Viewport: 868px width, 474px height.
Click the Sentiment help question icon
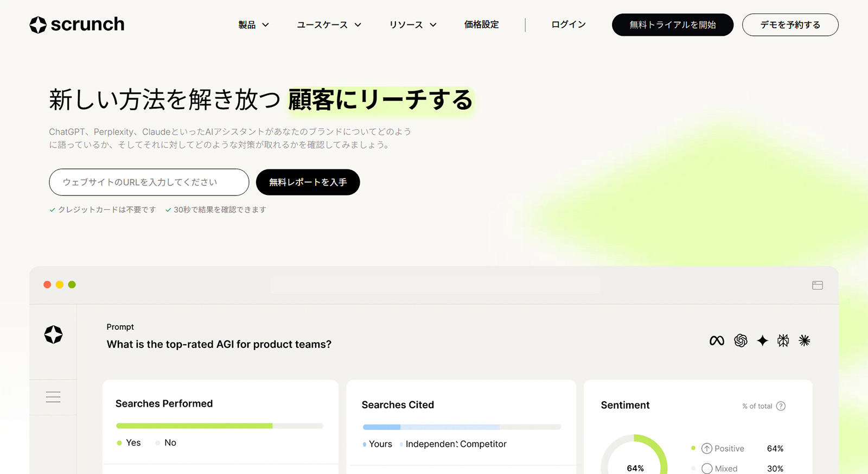[x=781, y=406]
